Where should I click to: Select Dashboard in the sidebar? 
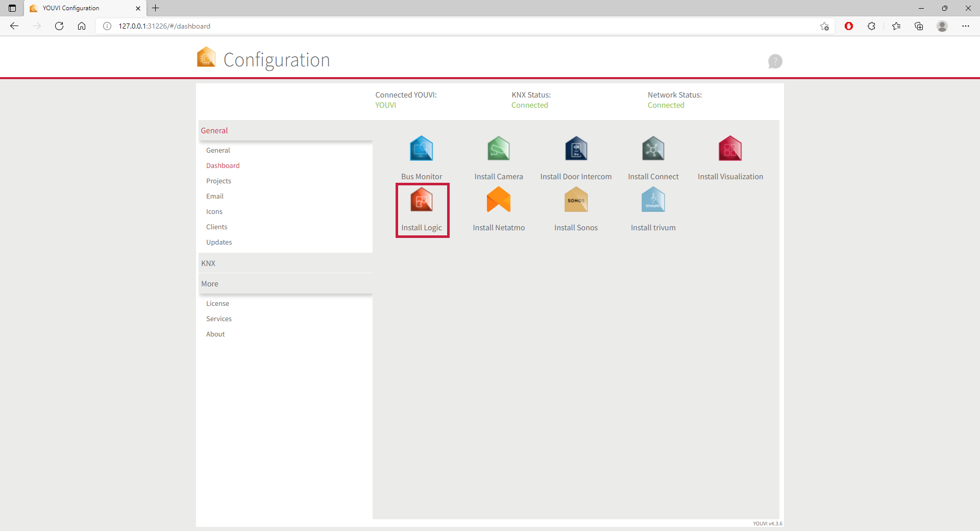[223, 165]
